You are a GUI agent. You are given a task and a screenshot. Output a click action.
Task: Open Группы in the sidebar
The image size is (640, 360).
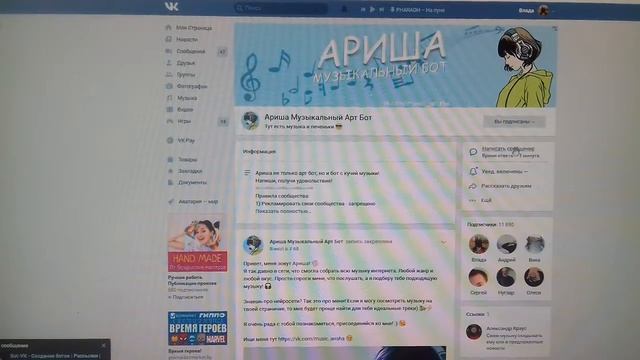click(x=186, y=75)
